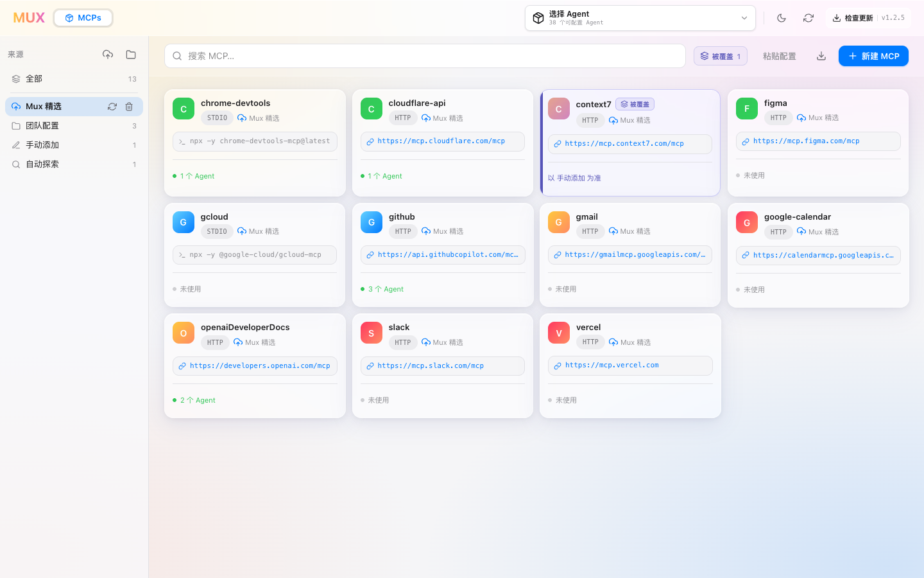
Task: Click the version label v1.2.5
Action: point(893,18)
